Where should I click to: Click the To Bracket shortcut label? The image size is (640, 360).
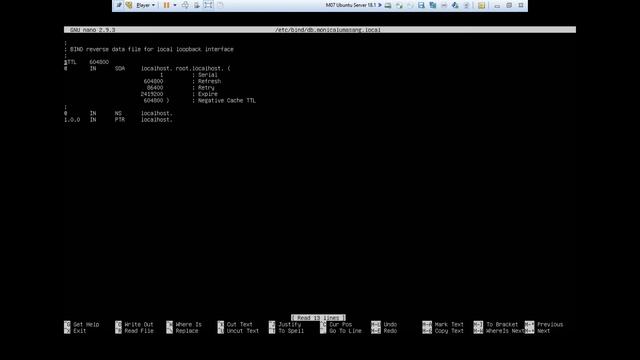coord(502,324)
